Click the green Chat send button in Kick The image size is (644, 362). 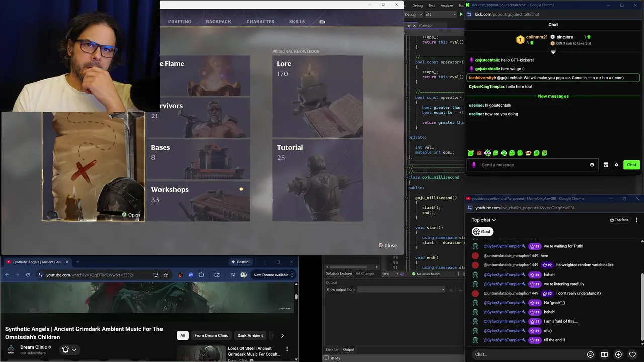point(631,165)
